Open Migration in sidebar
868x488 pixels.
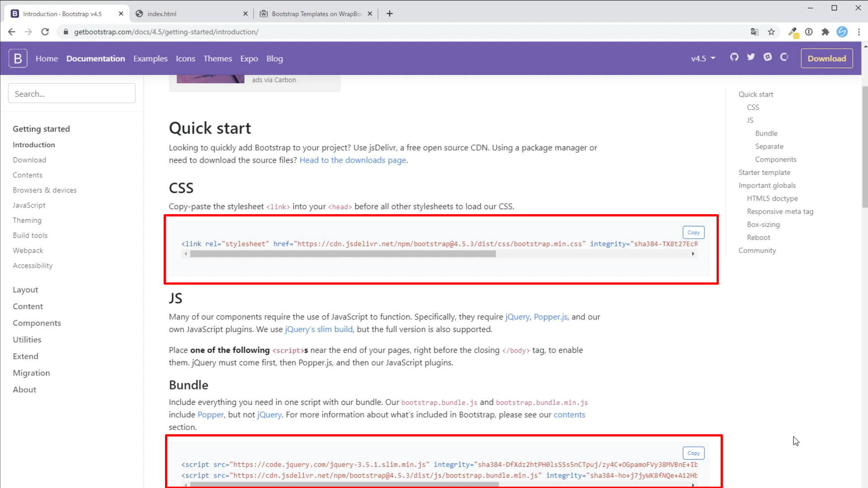[x=31, y=373]
